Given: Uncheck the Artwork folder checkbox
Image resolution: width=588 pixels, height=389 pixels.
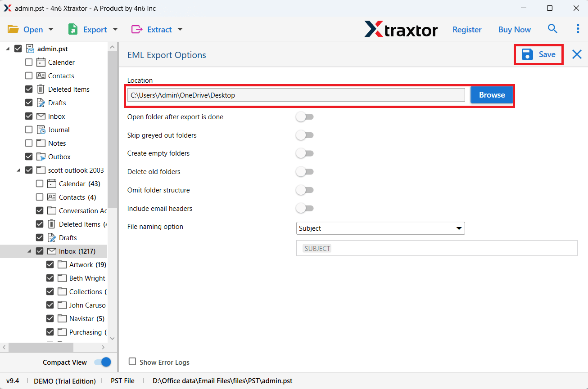Looking at the screenshot, I should [x=50, y=265].
